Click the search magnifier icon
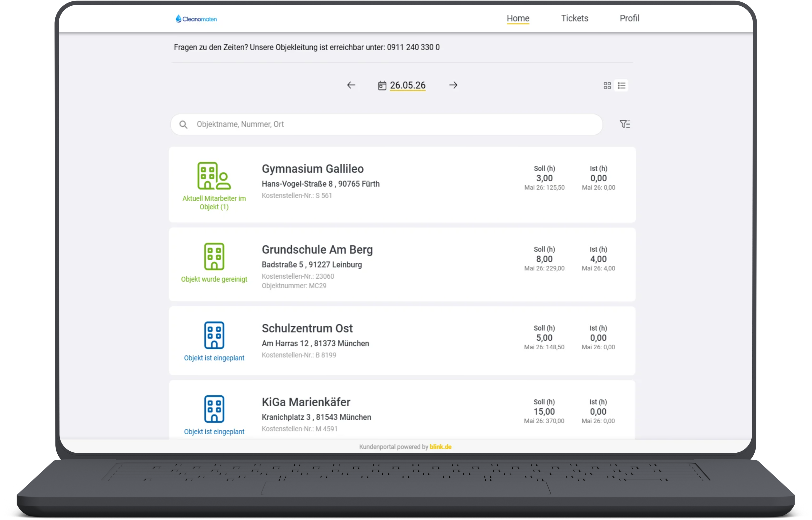Screen dimensions: 812x520 tap(183, 125)
